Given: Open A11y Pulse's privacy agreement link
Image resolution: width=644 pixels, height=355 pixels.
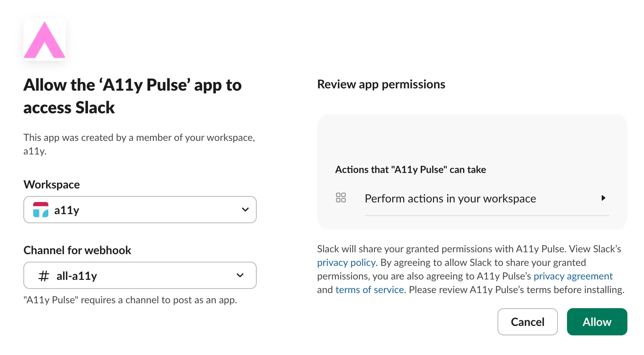Looking at the screenshot, I should click(573, 276).
